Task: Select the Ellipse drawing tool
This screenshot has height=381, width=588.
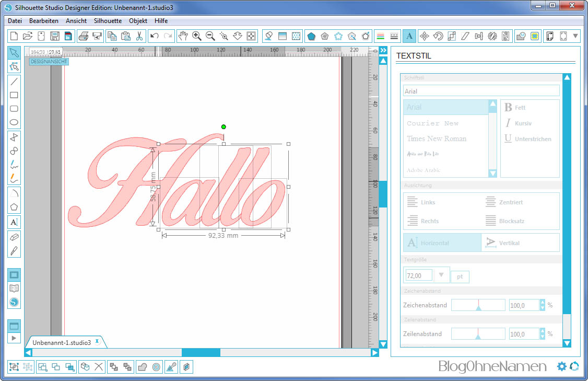Action: pyautogui.click(x=14, y=123)
